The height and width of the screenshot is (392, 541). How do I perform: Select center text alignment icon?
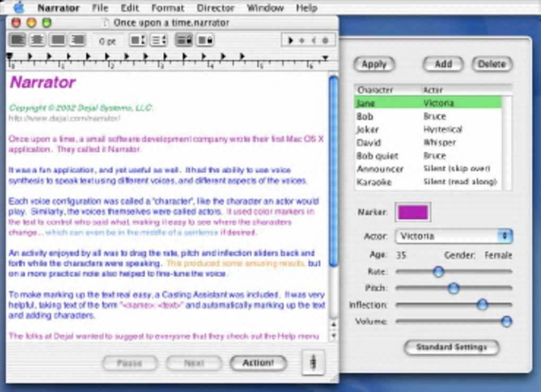(x=37, y=40)
